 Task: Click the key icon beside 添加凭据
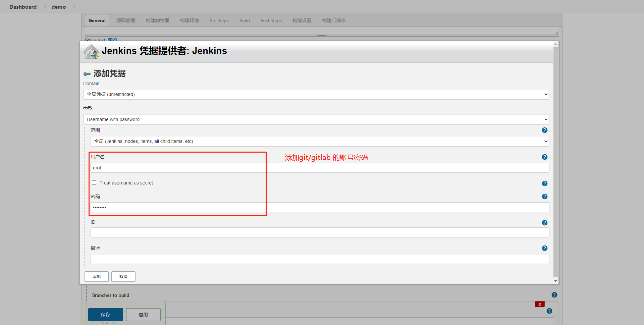[87, 74]
